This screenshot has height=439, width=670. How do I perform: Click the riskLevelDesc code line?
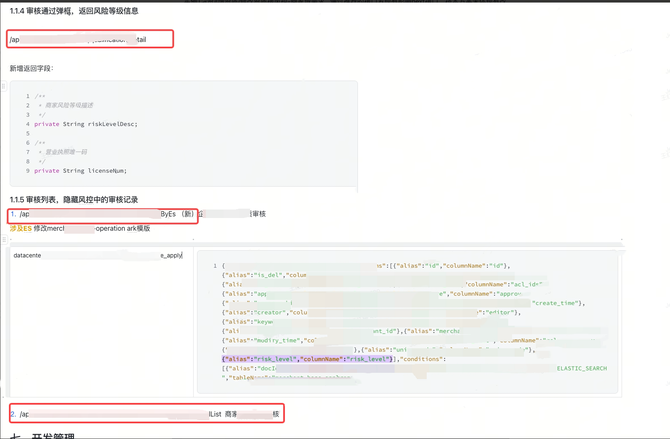coord(86,124)
